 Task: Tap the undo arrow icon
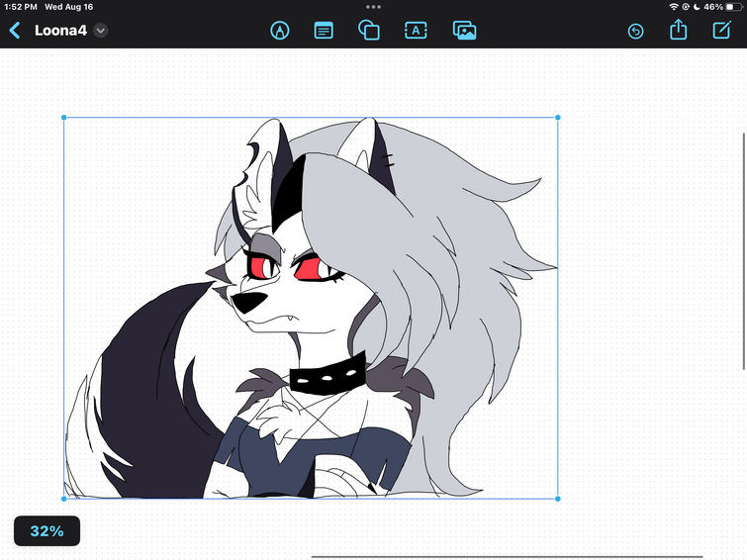click(x=635, y=31)
